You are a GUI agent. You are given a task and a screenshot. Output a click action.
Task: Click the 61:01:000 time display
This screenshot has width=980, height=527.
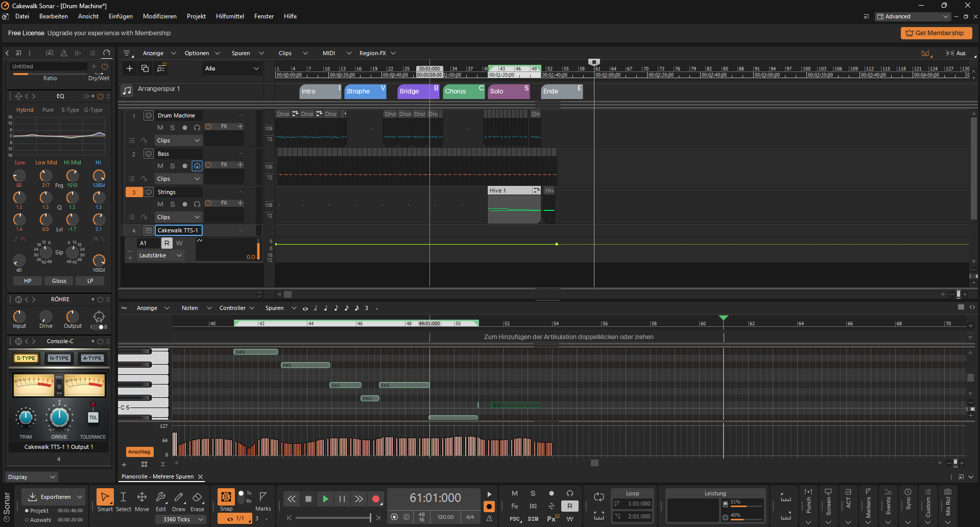tap(435, 498)
